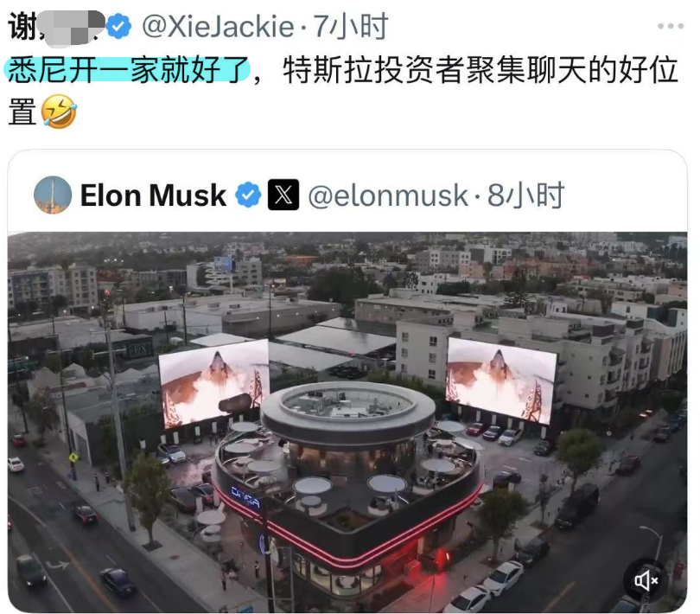Open the @elonmusk handle link
The image size is (700, 614).
pyautogui.click(x=387, y=195)
